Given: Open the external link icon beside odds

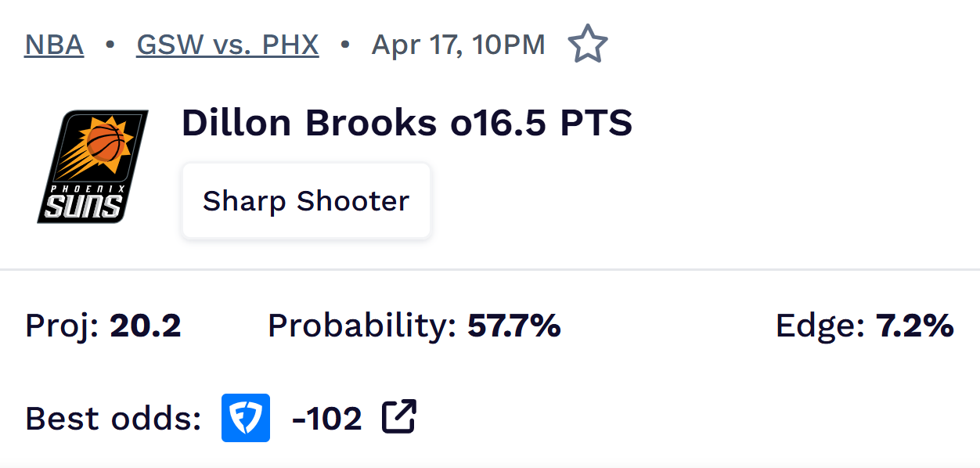Looking at the screenshot, I should pos(399,418).
